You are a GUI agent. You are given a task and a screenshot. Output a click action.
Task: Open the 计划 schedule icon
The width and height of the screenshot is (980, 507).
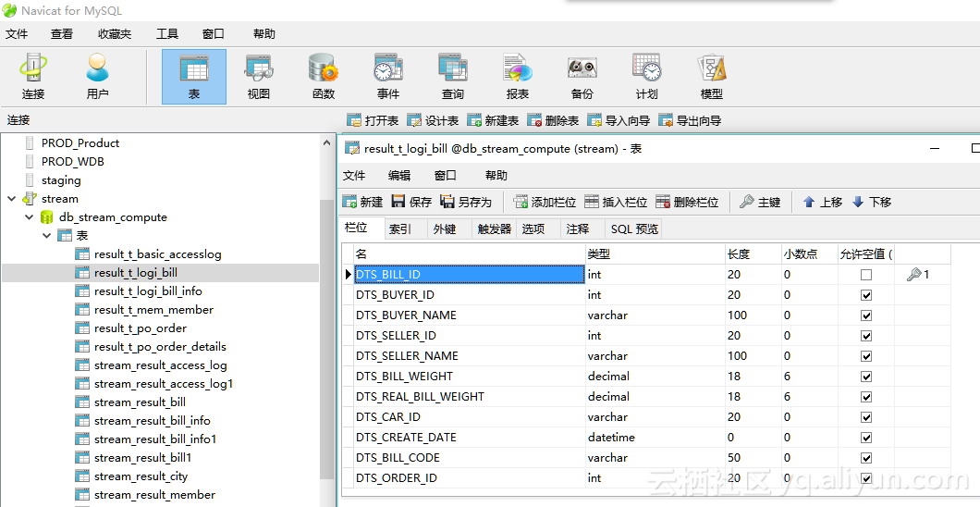647,77
